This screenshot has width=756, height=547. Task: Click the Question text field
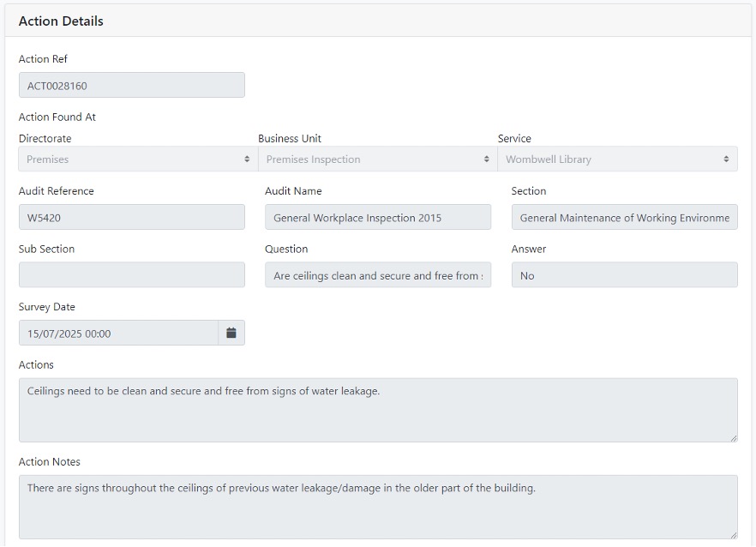coord(378,275)
